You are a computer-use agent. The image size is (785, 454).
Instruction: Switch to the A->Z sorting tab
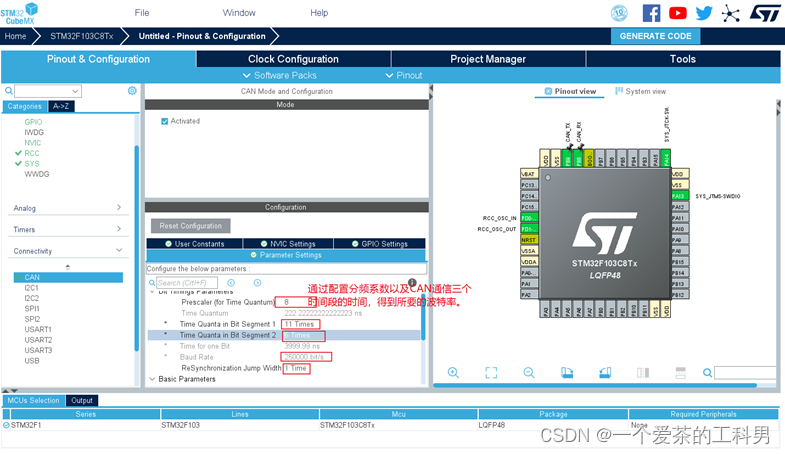[61, 106]
